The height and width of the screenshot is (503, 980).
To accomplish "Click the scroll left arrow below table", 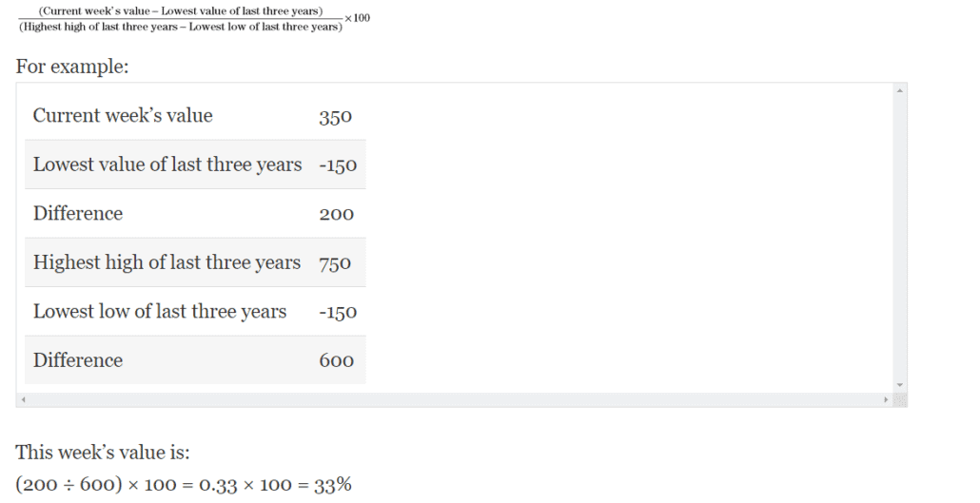I will coord(22,399).
